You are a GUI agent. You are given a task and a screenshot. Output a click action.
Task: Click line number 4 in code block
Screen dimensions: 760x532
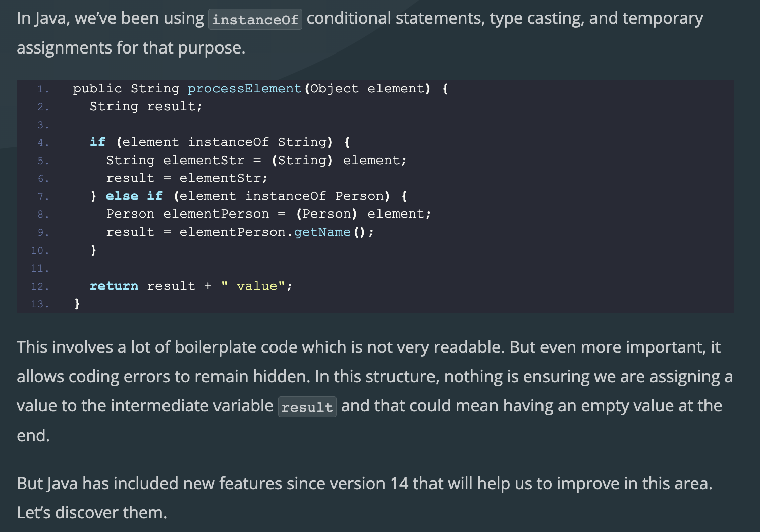point(43,143)
